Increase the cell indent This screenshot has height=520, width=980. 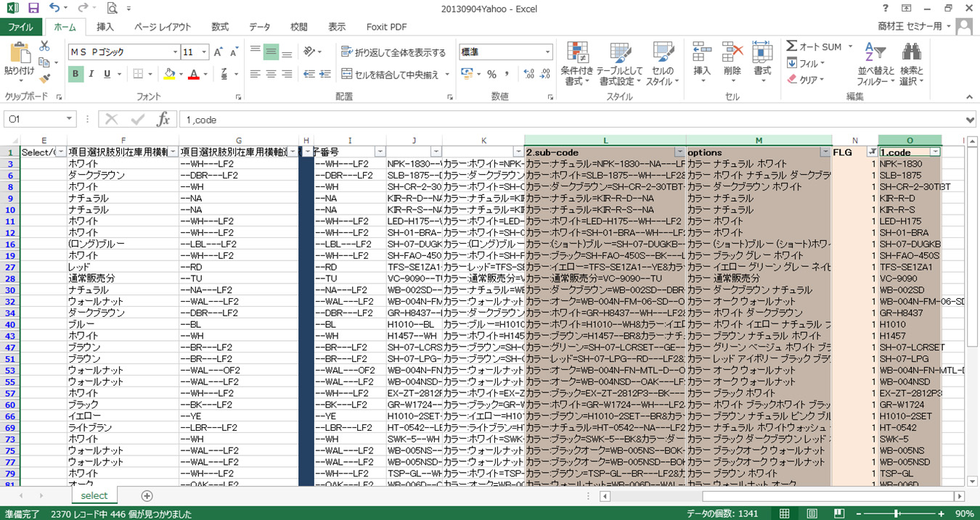(325, 74)
